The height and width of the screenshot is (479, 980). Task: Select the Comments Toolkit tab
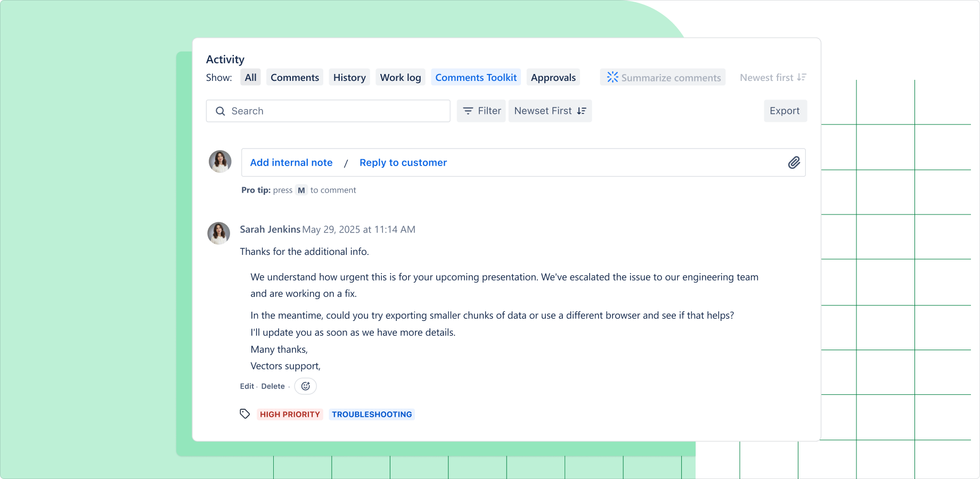(476, 77)
